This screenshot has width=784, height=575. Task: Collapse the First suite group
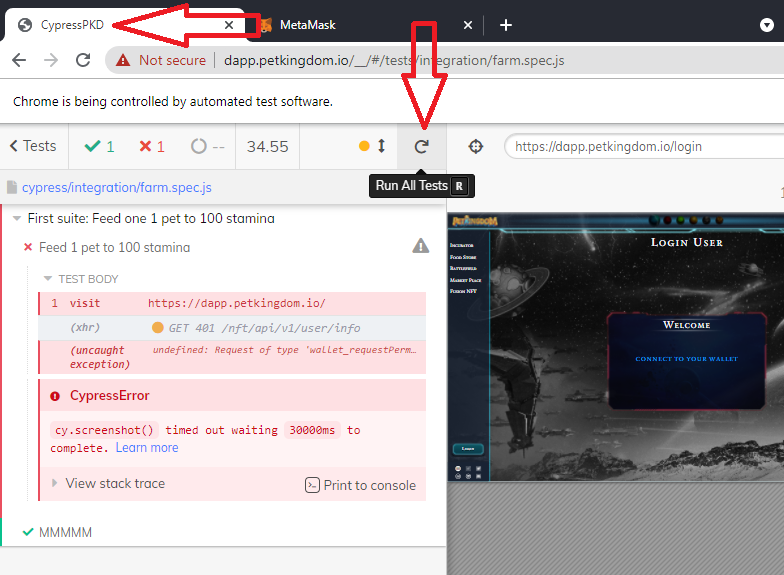16,218
